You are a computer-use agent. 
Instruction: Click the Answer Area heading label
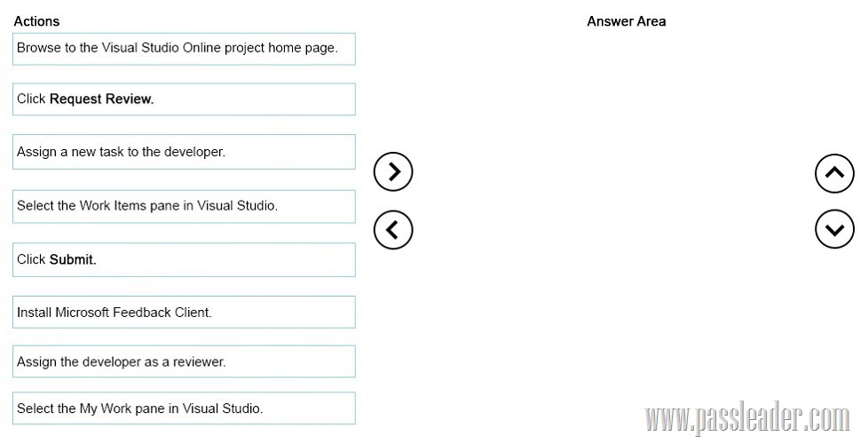(x=626, y=21)
